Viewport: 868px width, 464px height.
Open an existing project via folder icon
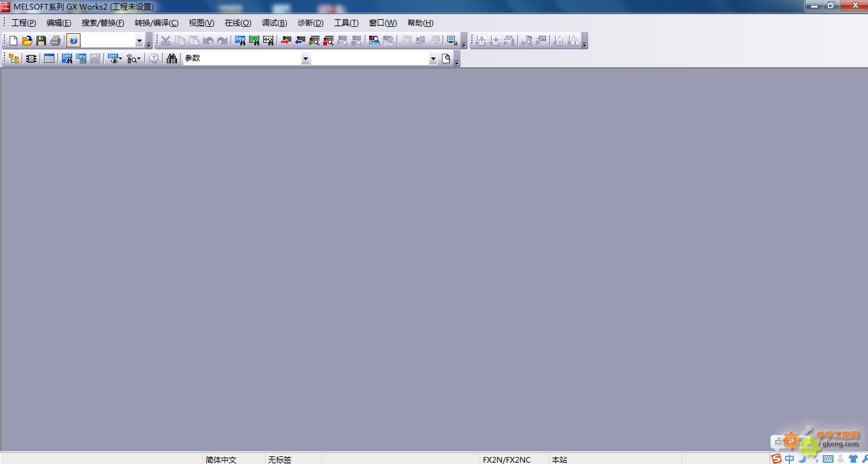coord(27,41)
